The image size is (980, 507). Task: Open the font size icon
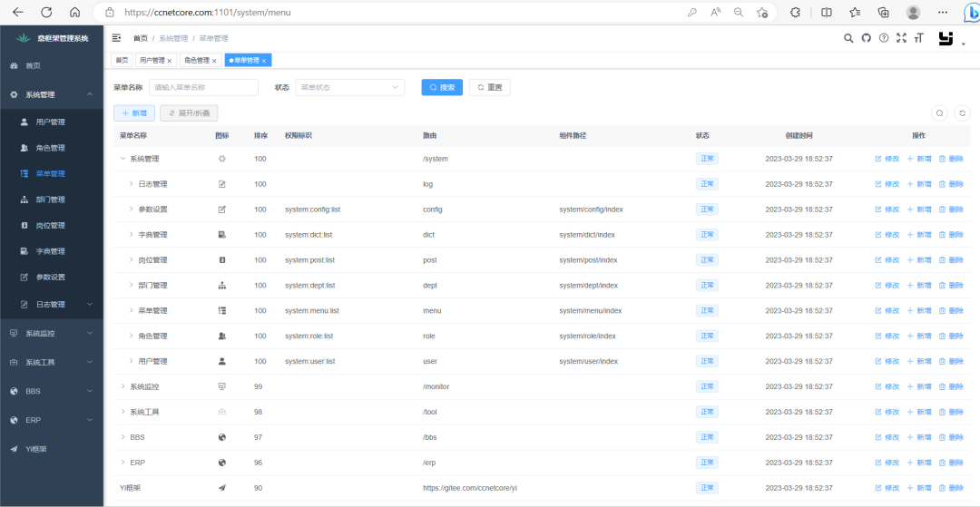pyautogui.click(x=918, y=38)
